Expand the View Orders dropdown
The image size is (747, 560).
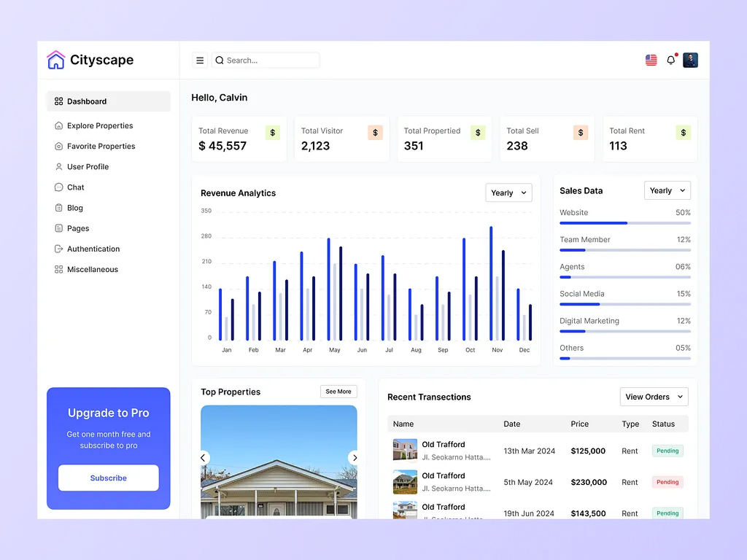click(654, 397)
